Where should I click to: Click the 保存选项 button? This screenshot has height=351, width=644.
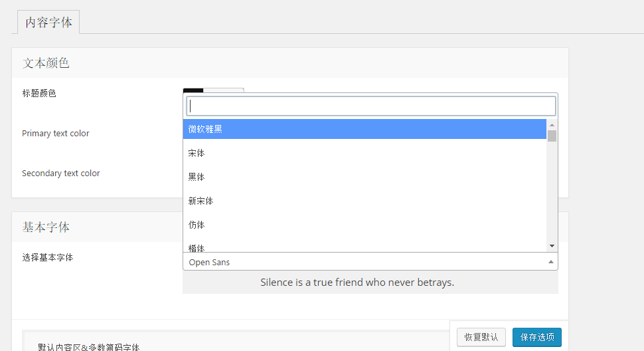click(536, 337)
